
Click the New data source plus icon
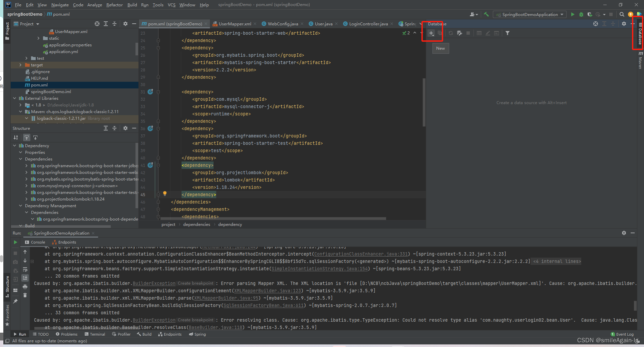point(431,33)
